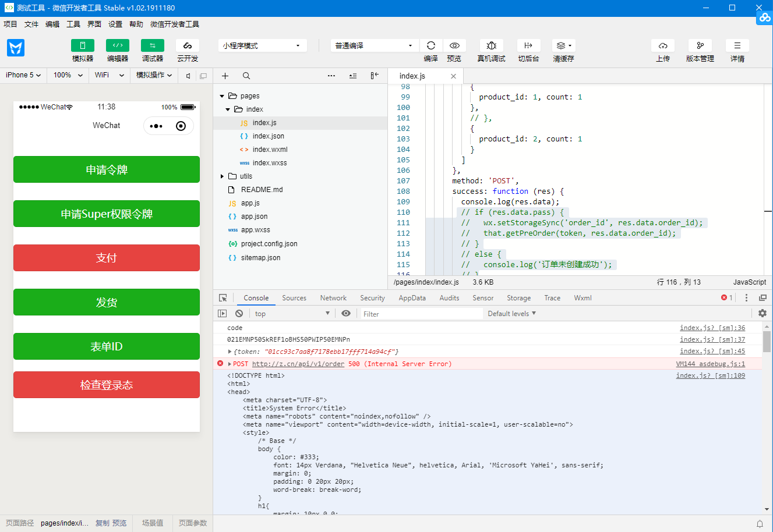Click the console Filter input field
773x532 pixels.
421,314
